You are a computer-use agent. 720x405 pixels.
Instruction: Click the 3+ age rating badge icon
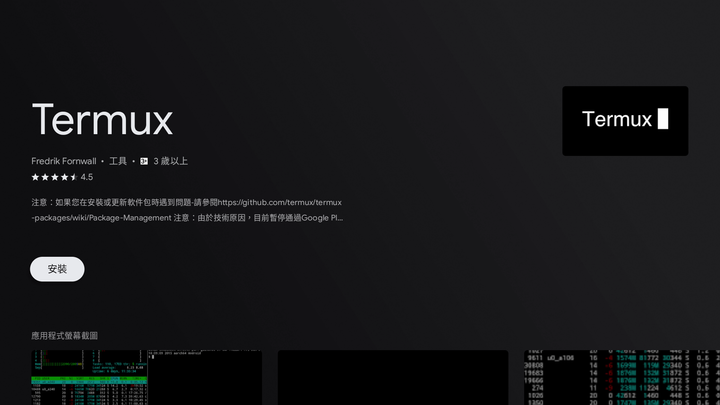pos(144,161)
